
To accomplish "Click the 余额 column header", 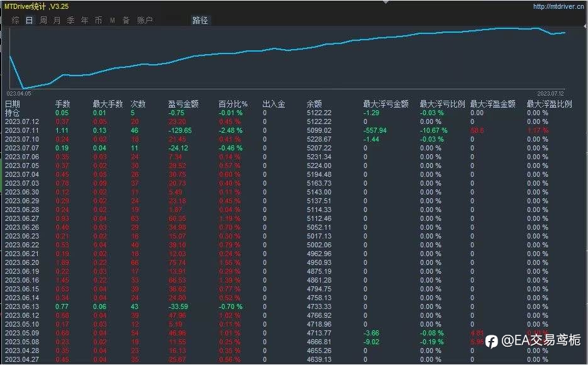I will [x=314, y=104].
